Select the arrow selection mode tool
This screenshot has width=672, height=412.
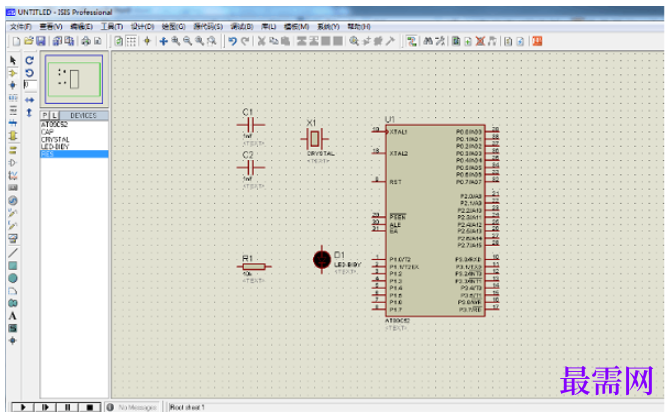(12, 60)
